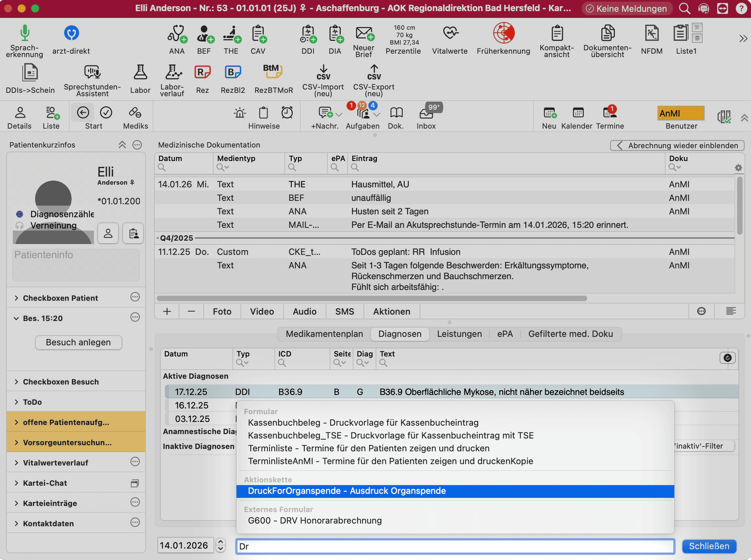Select DruckForOrganspende Aktionskette entry
Viewport: 751px width, 560px height.
pos(347,491)
